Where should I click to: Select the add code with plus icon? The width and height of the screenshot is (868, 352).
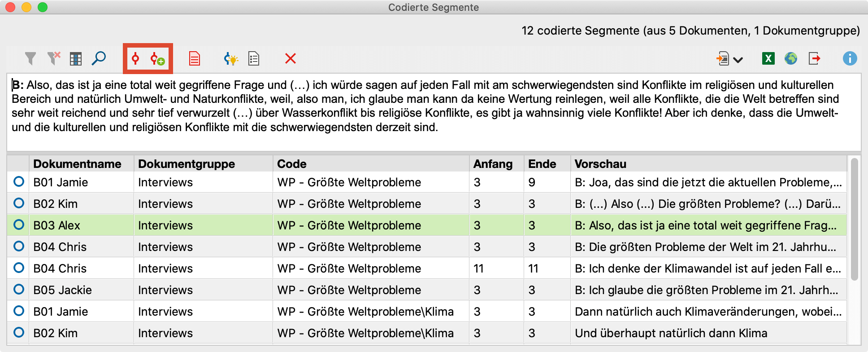[x=157, y=58]
